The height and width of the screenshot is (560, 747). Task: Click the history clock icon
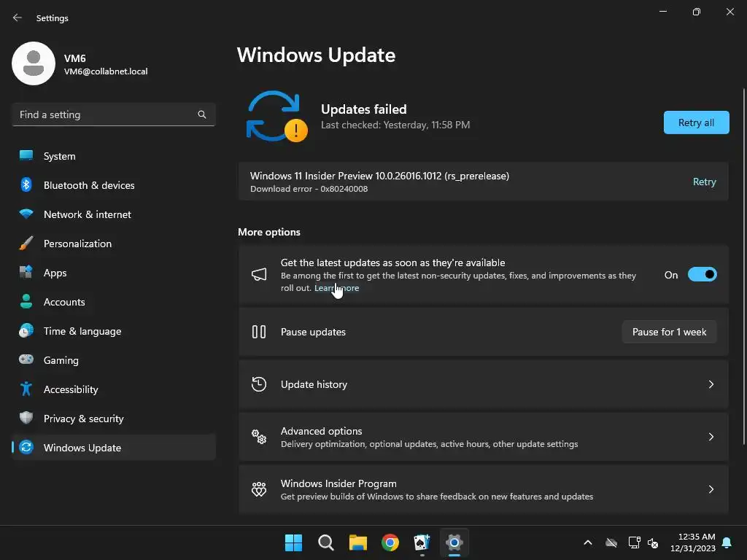click(x=259, y=384)
